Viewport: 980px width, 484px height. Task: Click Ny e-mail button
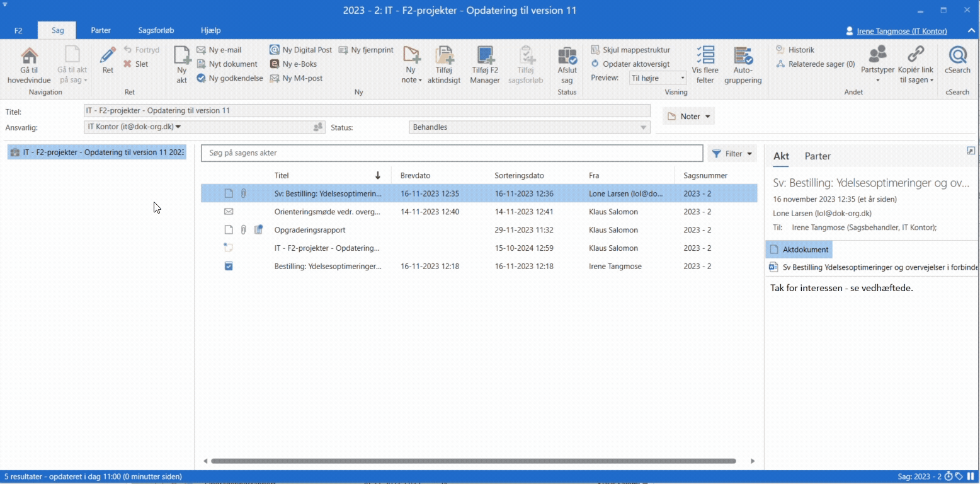click(219, 50)
